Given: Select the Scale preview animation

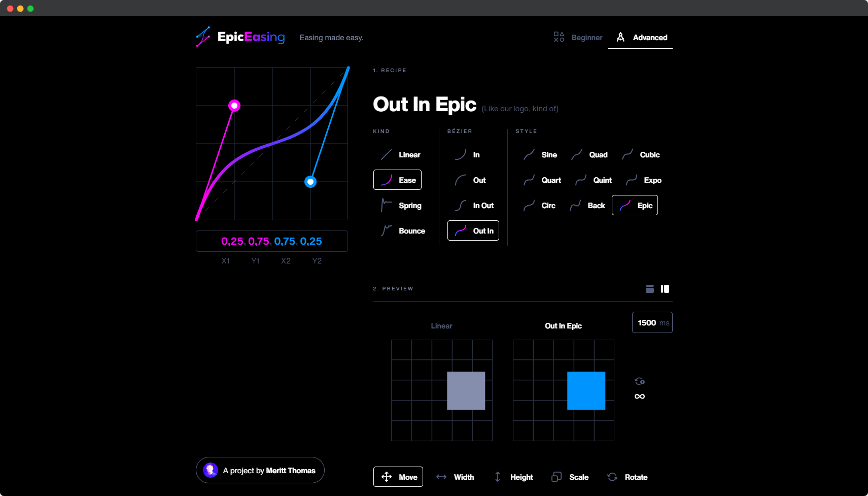Looking at the screenshot, I should pos(570,477).
